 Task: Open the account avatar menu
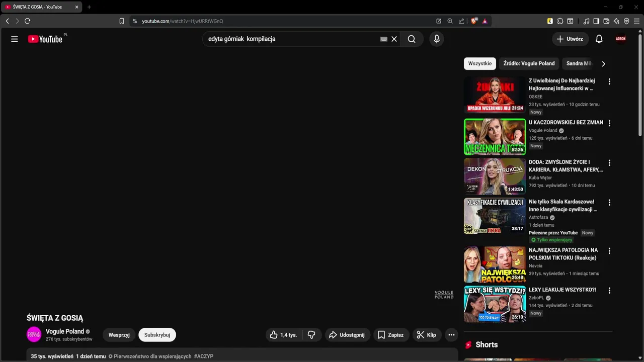[x=621, y=39]
